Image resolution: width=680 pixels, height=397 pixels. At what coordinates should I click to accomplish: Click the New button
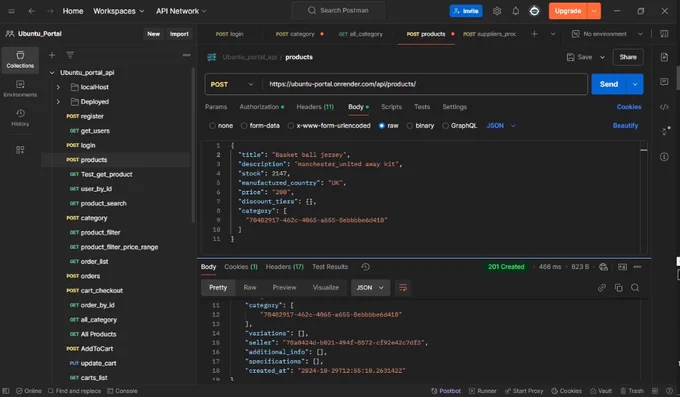154,34
